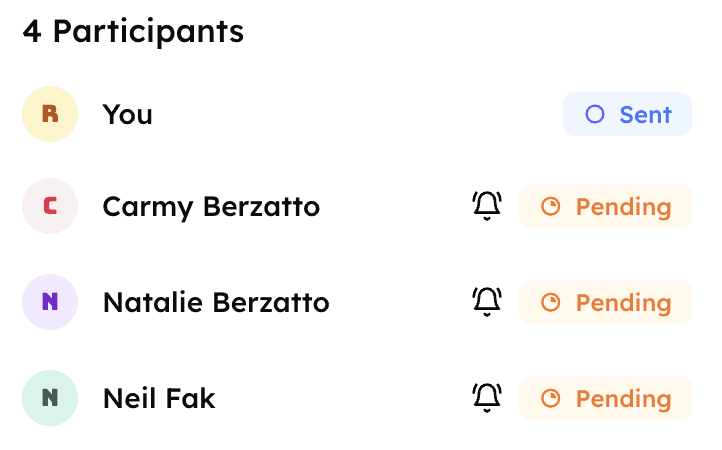Screen dimensions: 722x450
Task: Click the clock icon in Natalie's Pending badge
Action: click(x=550, y=302)
